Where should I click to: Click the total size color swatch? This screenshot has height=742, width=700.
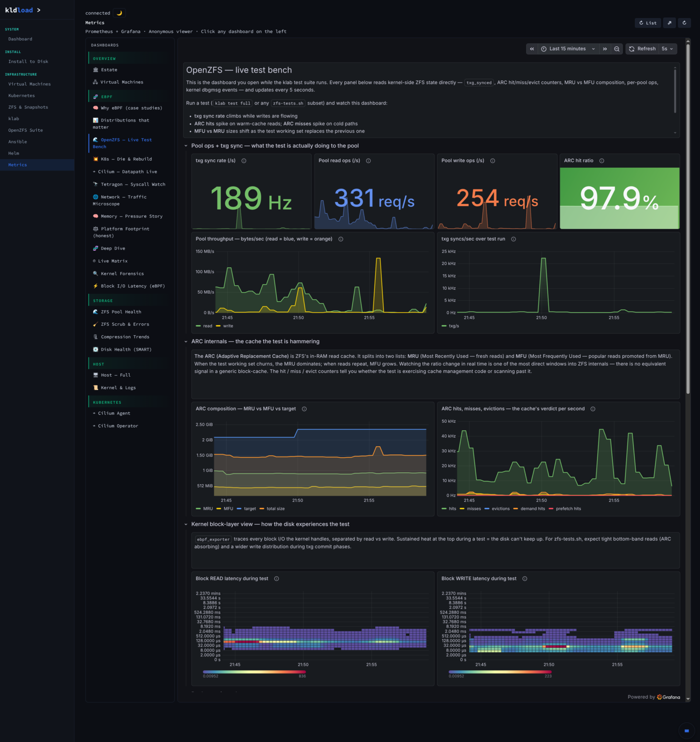(262, 509)
